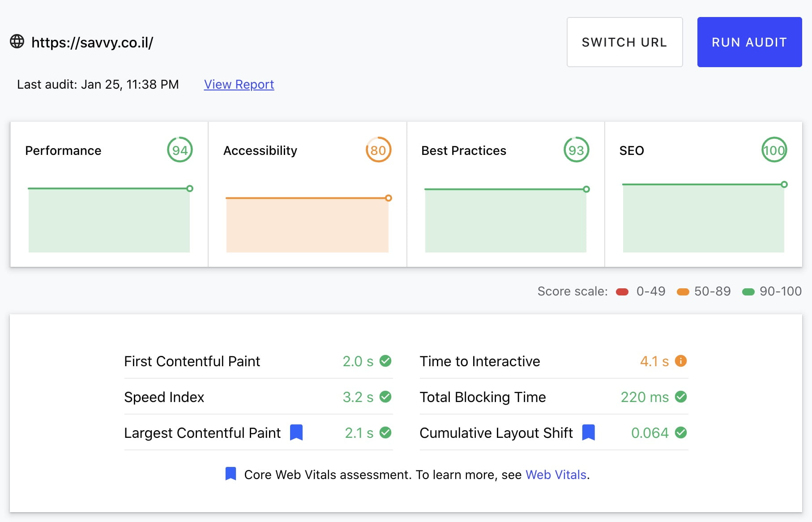Viewport: 812px width, 522px height.
Task: Click the 0.064 value
Action: point(650,433)
